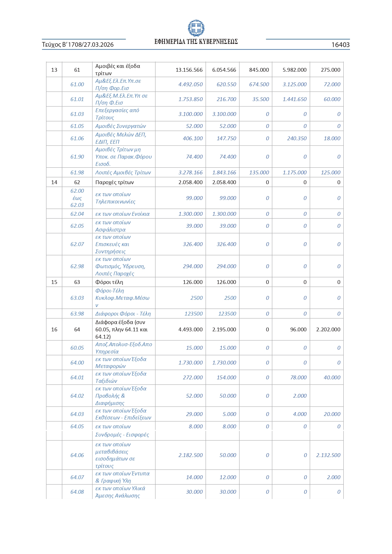Screen dimensions: 392x554
Task: Click the Λοιπές Αμοιβές Τρίτων row label
Action: pyautogui.click(x=123, y=172)
